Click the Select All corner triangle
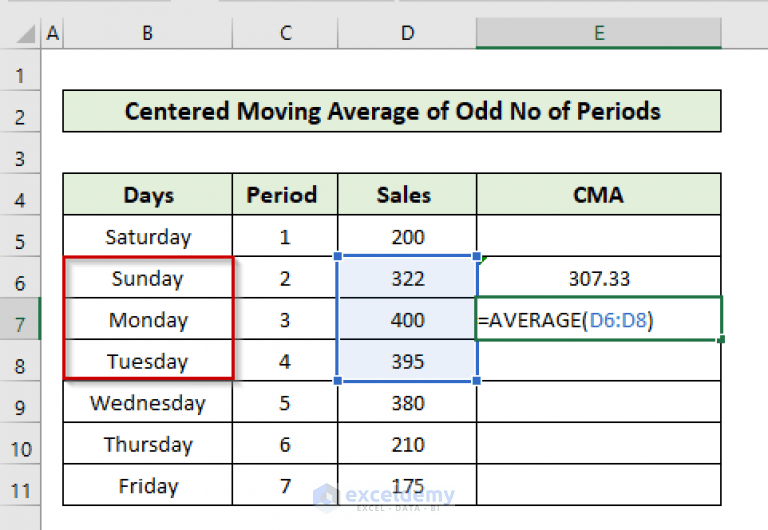 [24, 34]
